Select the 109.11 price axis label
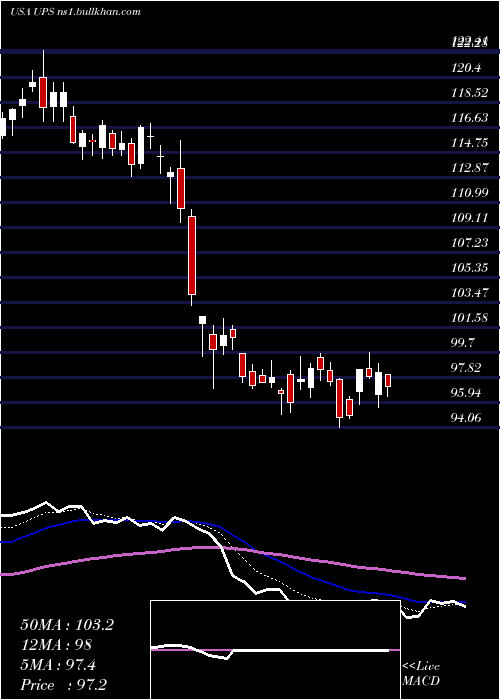The image size is (500, 700). coord(469,218)
